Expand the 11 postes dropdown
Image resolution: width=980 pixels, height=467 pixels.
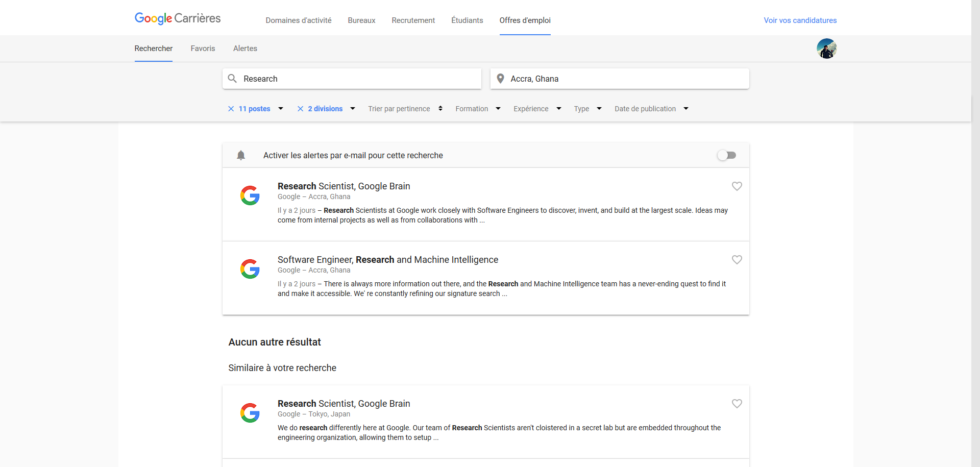[x=281, y=109]
